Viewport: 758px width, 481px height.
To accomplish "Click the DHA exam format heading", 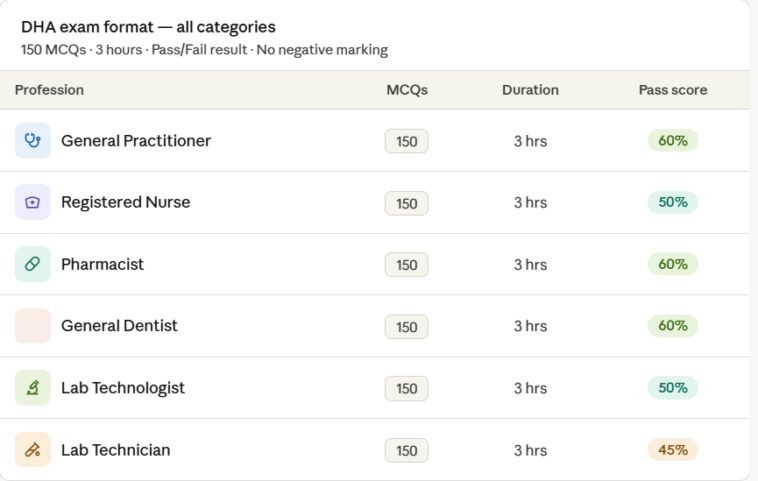I will pos(148,27).
